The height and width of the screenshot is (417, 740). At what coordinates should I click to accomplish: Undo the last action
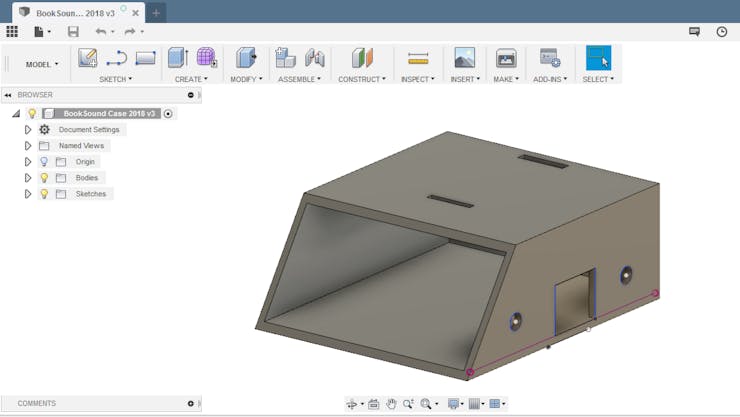[x=101, y=32]
